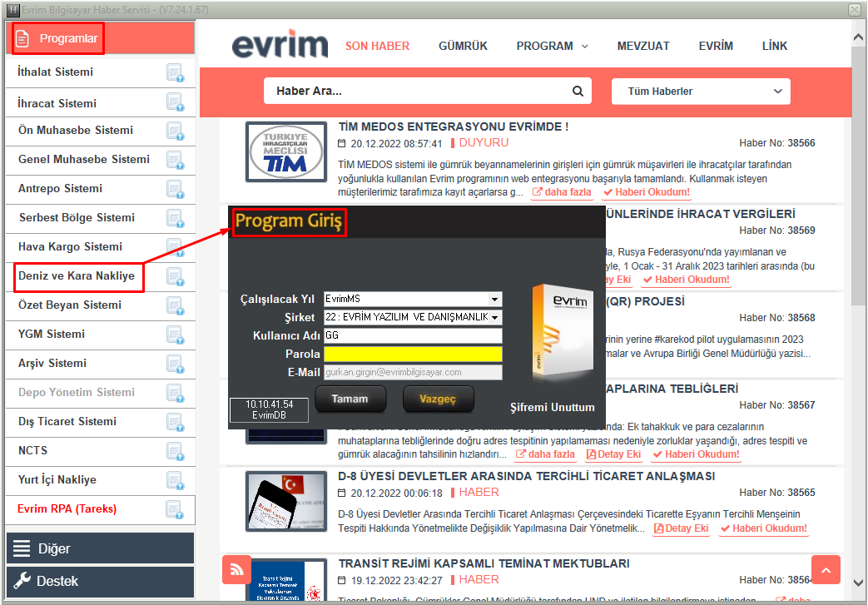Click the Şifremi Unuttum link
This screenshot has height=605, width=868.
tap(553, 408)
